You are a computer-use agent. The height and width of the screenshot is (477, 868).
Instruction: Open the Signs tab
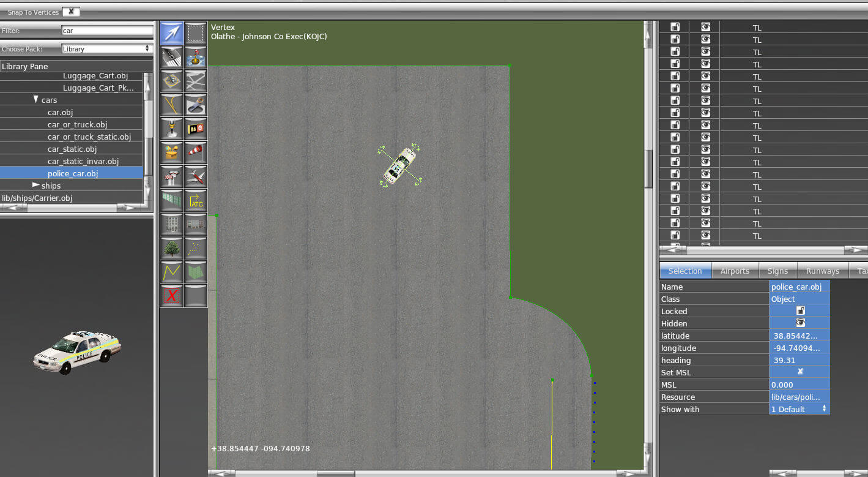pos(777,271)
